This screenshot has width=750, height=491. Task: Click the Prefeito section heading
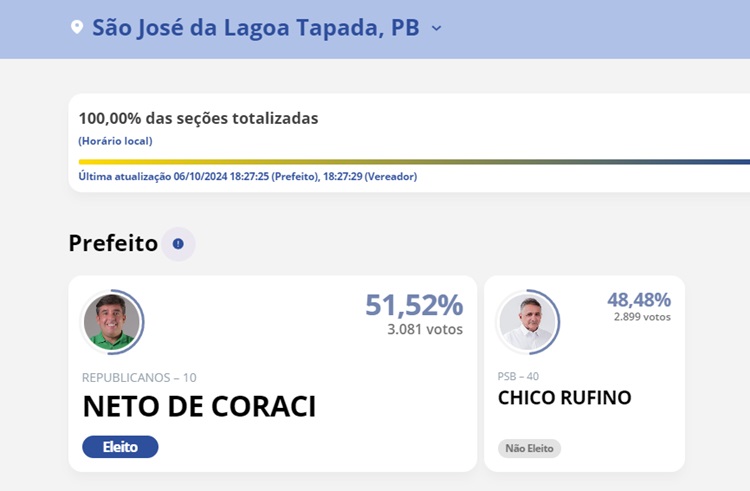pyautogui.click(x=113, y=243)
